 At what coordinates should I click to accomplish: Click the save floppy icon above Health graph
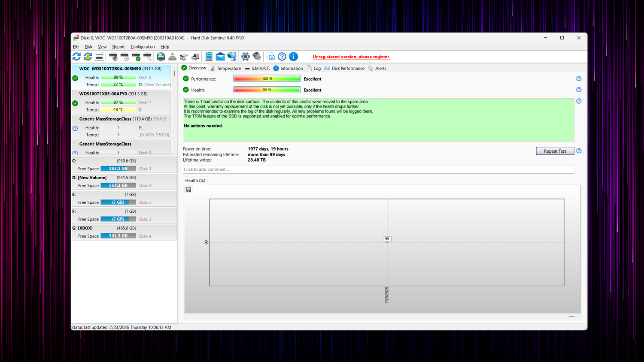(x=188, y=190)
